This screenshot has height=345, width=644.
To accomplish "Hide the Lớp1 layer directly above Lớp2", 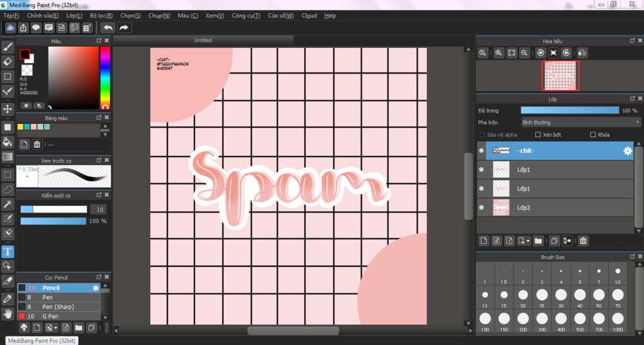I will (481, 189).
